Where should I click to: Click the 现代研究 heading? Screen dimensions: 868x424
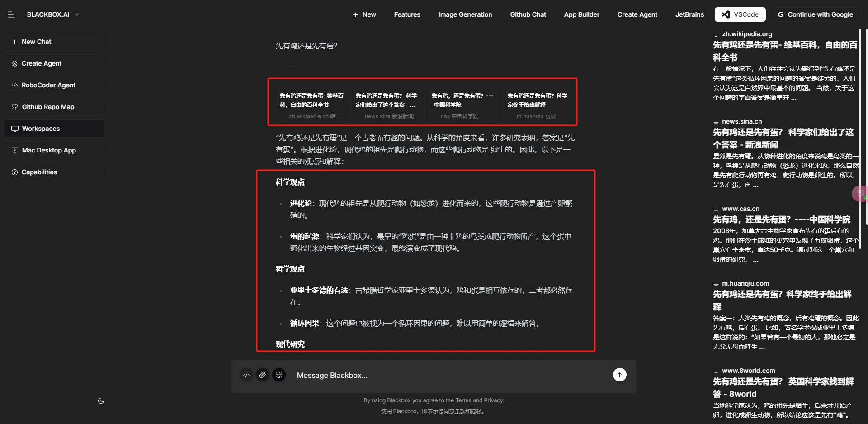[290, 344]
